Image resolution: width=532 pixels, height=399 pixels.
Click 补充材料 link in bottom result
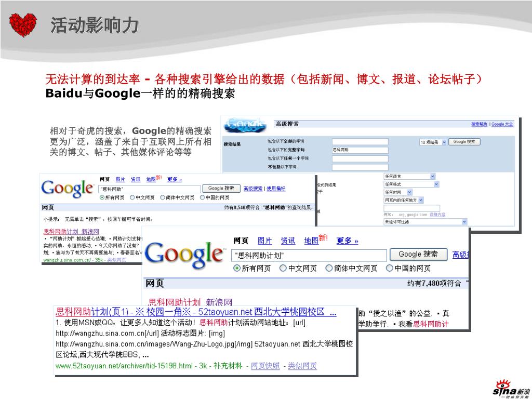click(x=228, y=366)
